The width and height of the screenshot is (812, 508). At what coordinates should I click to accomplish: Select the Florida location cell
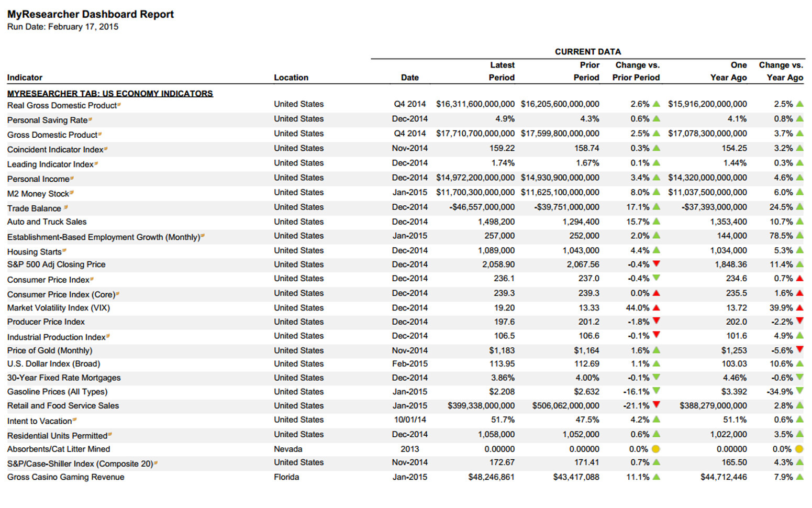pyautogui.click(x=286, y=477)
